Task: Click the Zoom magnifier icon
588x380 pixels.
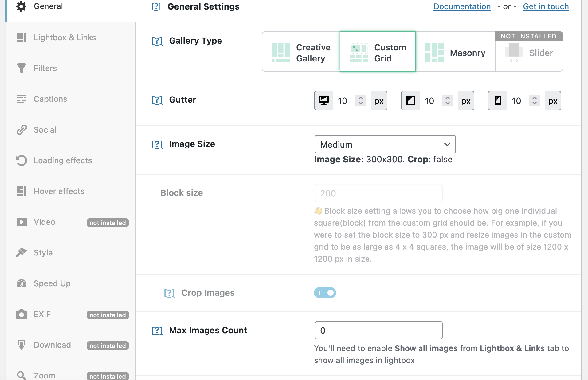Action: (22, 375)
